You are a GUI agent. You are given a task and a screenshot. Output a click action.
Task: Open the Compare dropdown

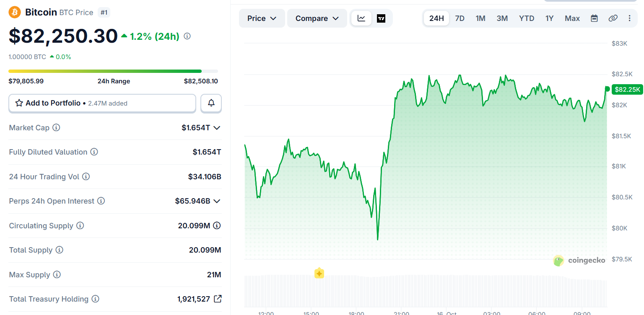[317, 18]
